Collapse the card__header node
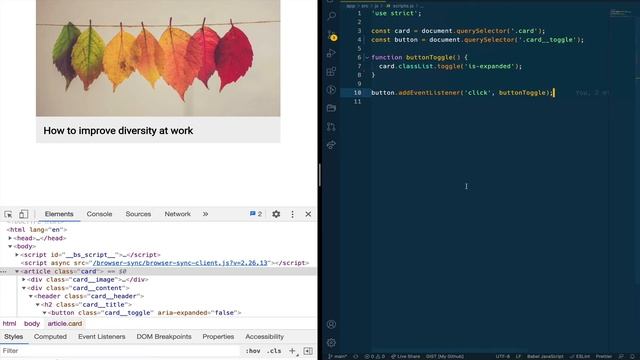This screenshot has height=360, width=640. [x=31, y=296]
